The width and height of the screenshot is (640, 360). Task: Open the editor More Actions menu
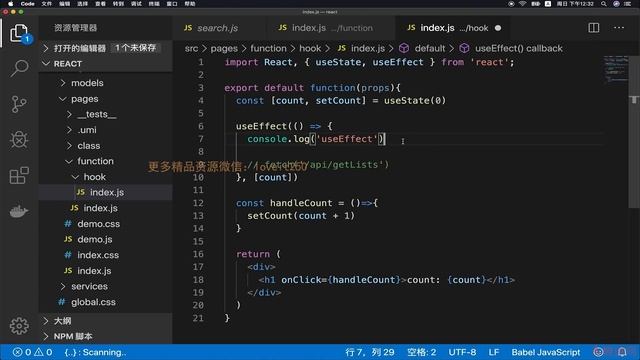[619, 28]
